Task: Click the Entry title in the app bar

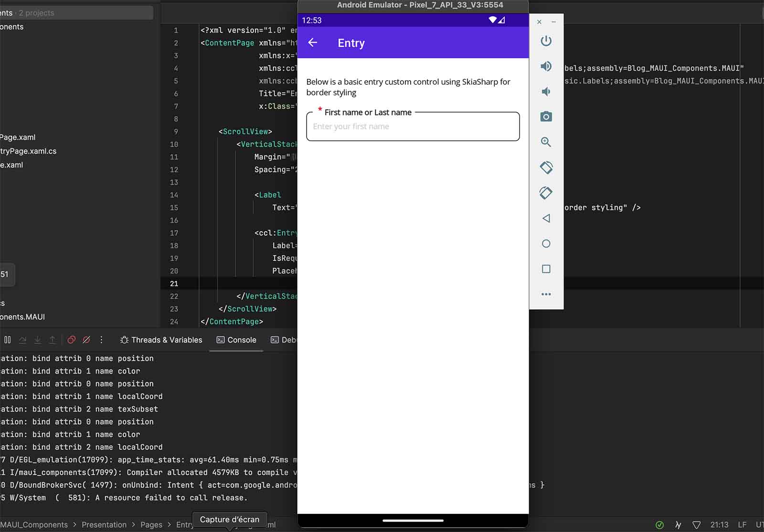Action: pyautogui.click(x=351, y=43)
